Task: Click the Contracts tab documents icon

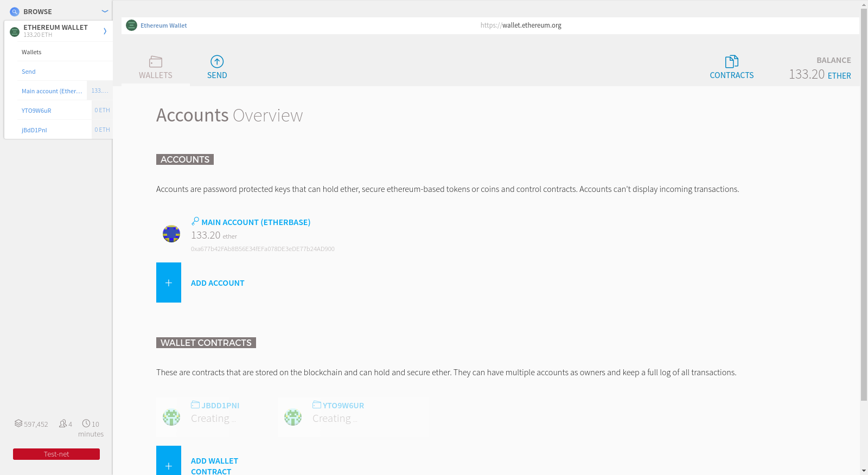Action: (732, 61)
